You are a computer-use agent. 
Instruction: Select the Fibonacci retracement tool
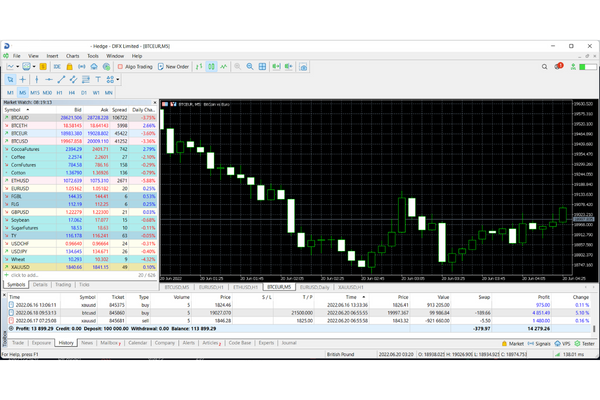pos(86,79)
